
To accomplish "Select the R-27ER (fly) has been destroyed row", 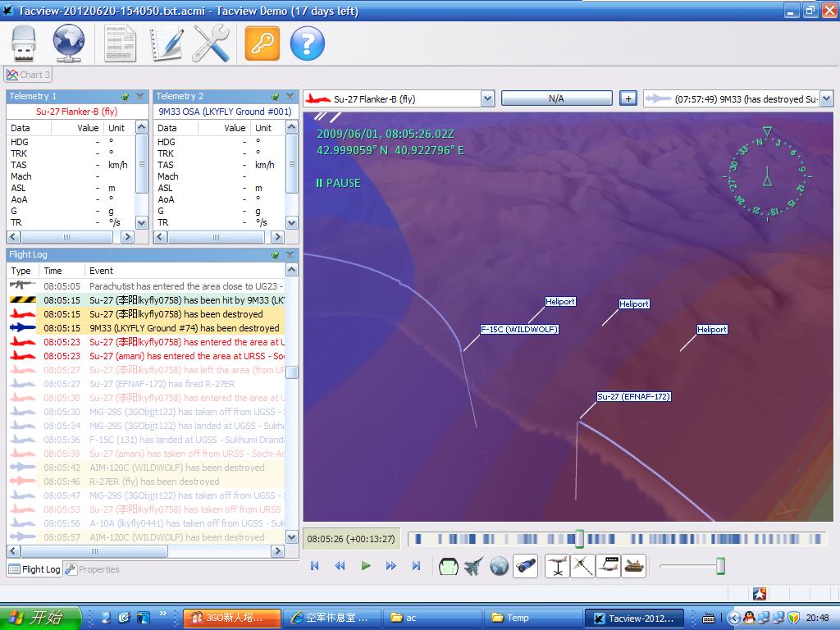I will (146, 481).
